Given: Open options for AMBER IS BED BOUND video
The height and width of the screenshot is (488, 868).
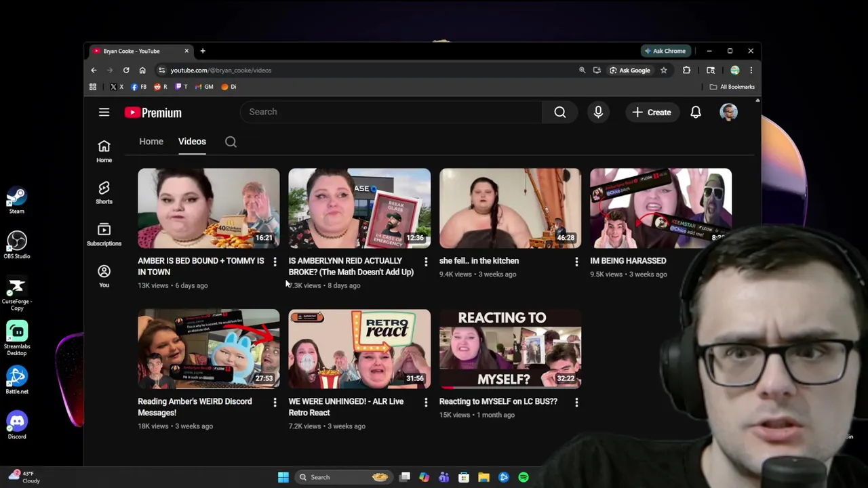Looking at the screenshot, I should (275, 262).
